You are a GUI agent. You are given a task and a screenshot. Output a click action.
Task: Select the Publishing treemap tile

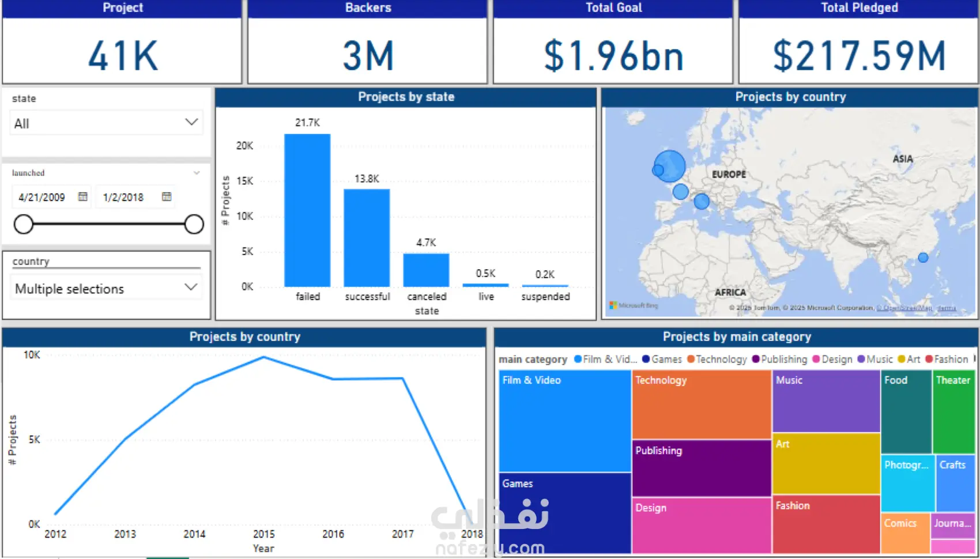(702, 469)
